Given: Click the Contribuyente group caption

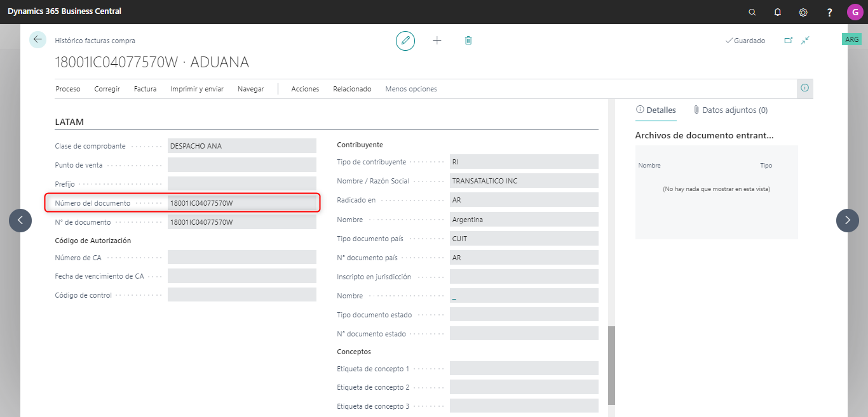Looking at the screenshot, I should [x=360, y=145].
